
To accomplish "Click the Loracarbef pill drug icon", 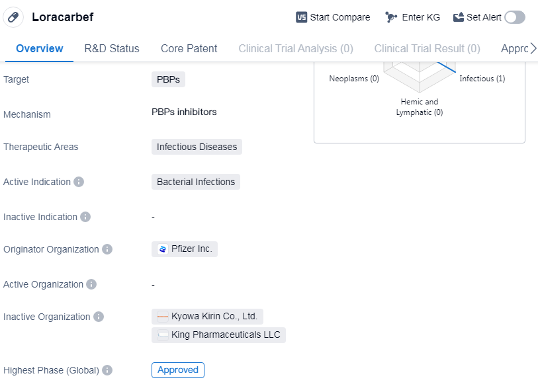I will (13, 17).
